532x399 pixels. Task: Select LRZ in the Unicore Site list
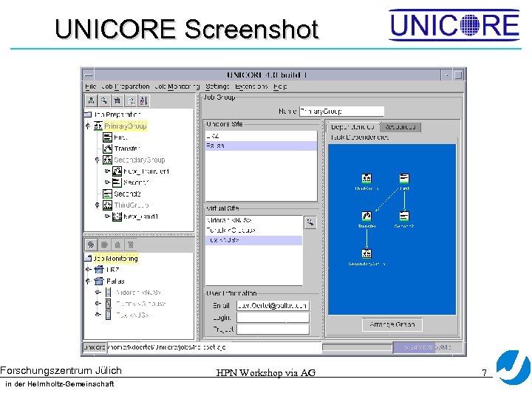click(x=261, y=136)
